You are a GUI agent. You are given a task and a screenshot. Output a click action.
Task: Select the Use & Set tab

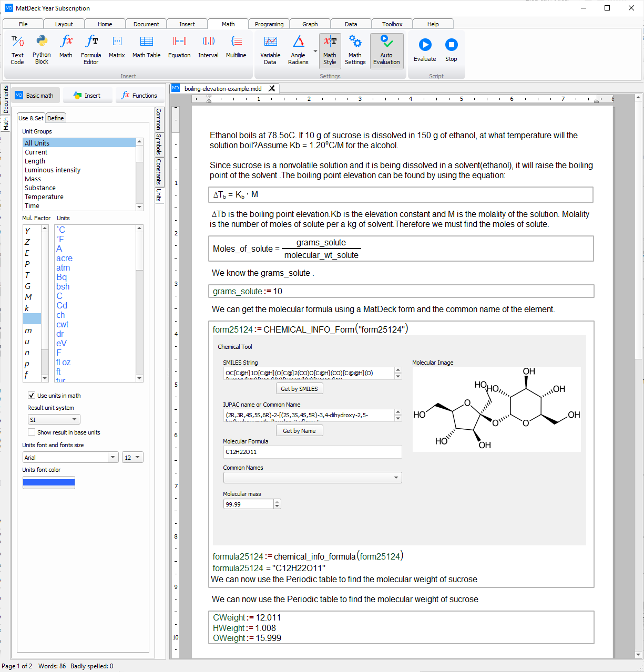[31, 118]
